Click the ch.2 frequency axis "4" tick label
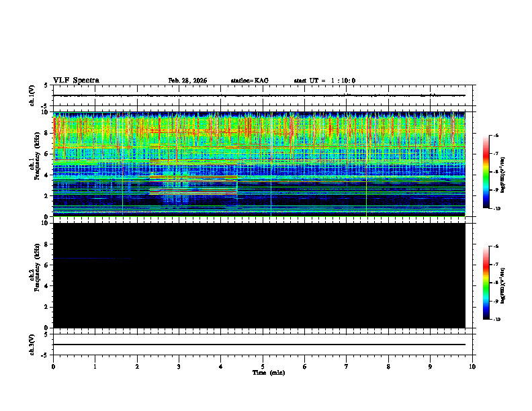532x411 pixels. [47, 286]
